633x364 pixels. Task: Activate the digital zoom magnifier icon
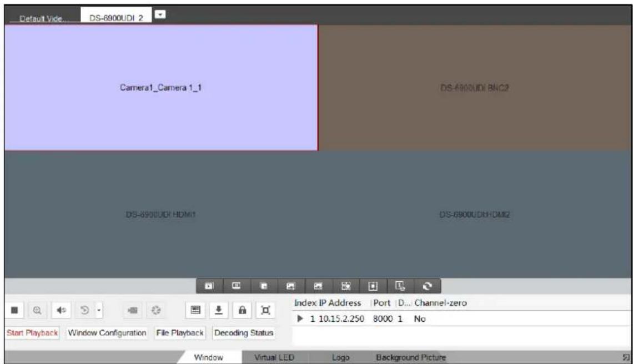coord(37,310)
